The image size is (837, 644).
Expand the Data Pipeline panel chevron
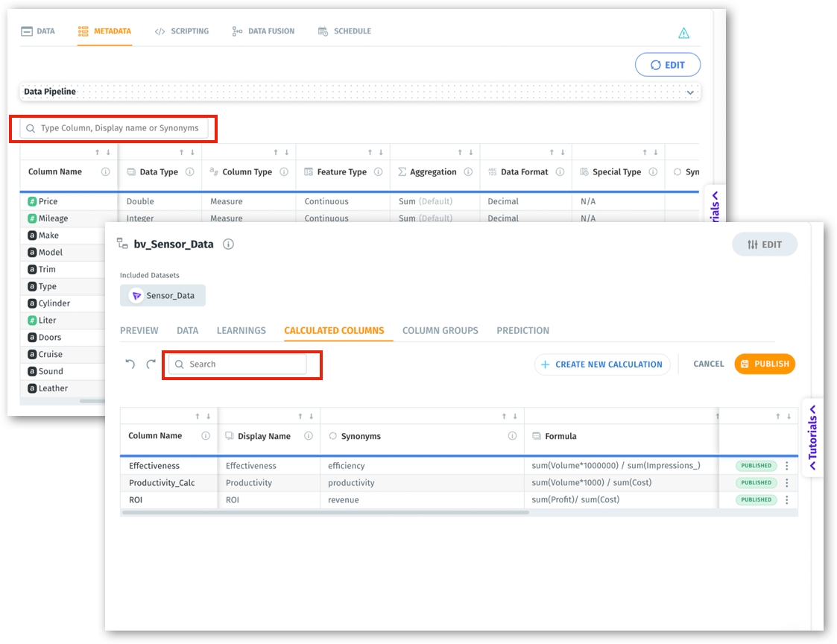(x=690, y=92)
